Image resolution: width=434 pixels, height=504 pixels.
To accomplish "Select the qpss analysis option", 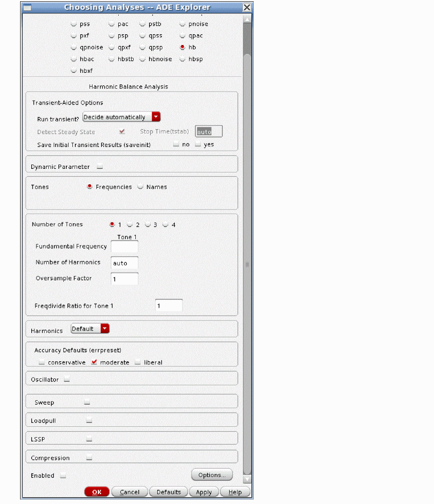I will point(143,36).
